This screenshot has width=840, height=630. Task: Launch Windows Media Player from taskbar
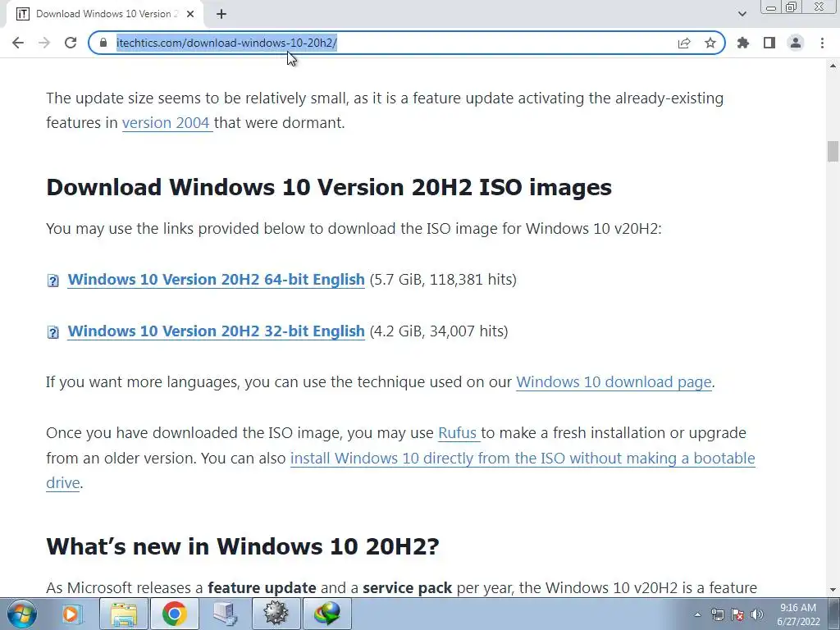tap(72, 614)
